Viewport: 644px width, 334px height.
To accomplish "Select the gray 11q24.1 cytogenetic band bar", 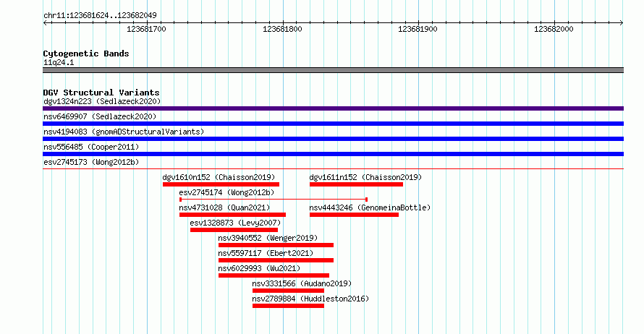I will (333, 70).
